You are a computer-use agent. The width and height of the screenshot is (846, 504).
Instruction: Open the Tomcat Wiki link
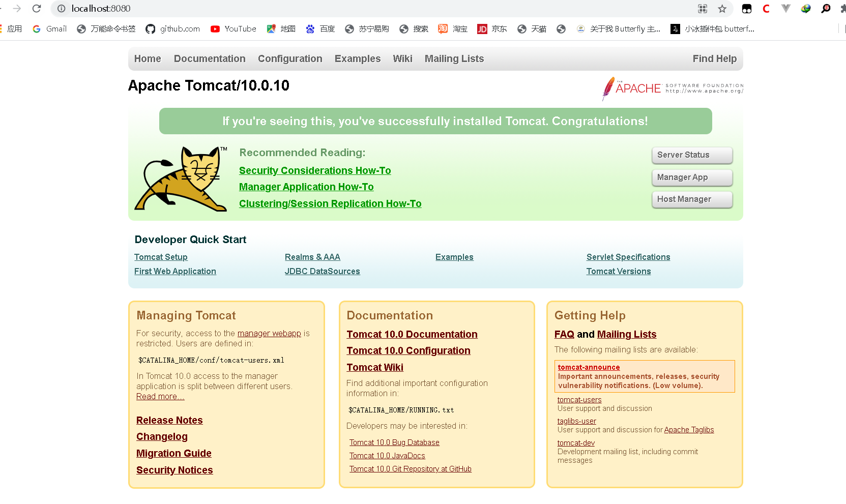375,367
